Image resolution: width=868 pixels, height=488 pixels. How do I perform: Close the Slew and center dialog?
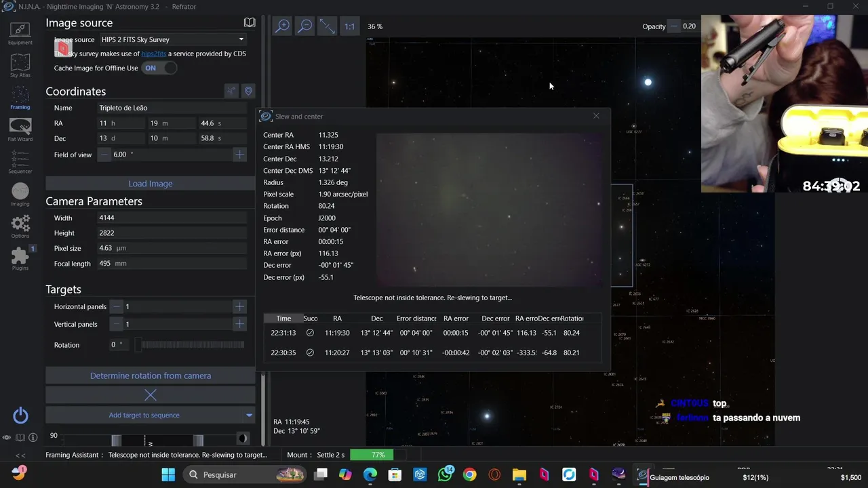coord(596,116)
